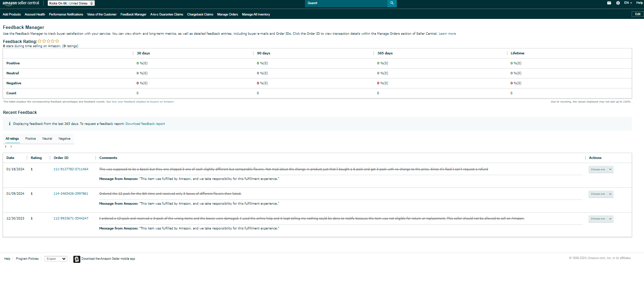Select the Neutral ratings tab

tap(47, 139)
